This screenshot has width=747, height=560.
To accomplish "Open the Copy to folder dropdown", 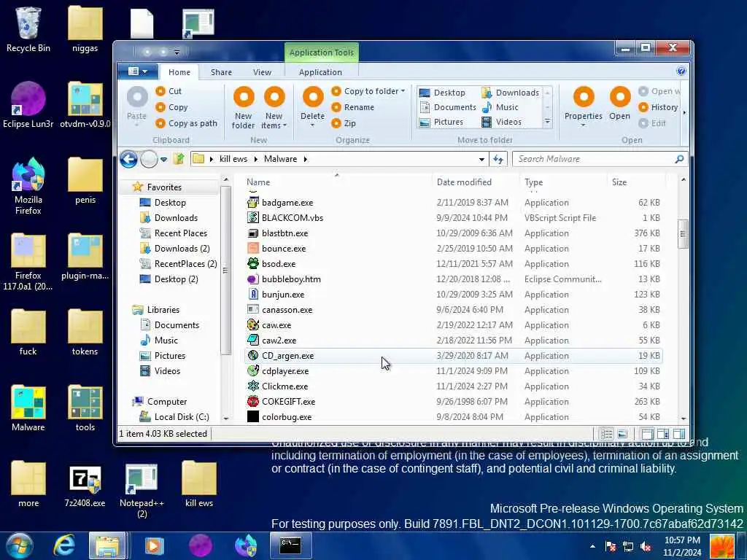I will tap(374, 91).
